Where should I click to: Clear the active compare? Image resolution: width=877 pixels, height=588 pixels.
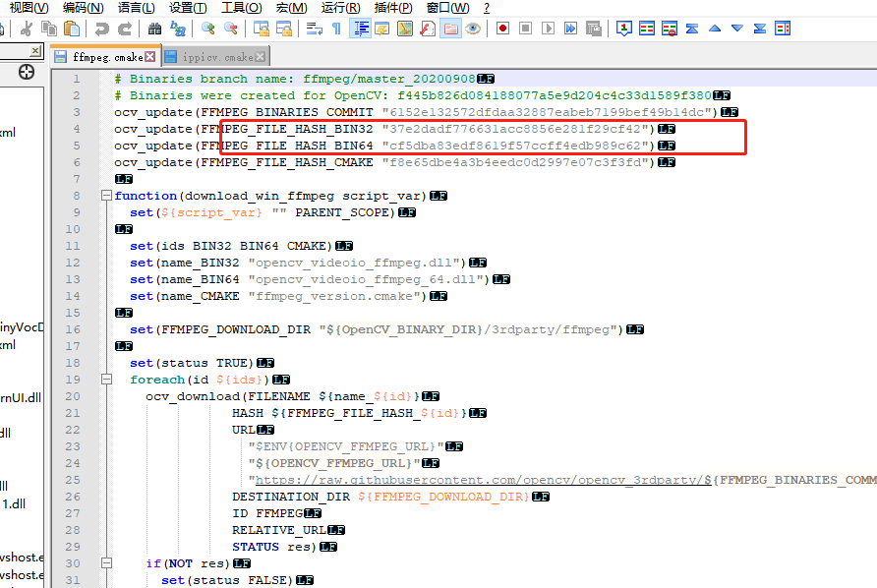pyautogui.click(x=670, y=29)
